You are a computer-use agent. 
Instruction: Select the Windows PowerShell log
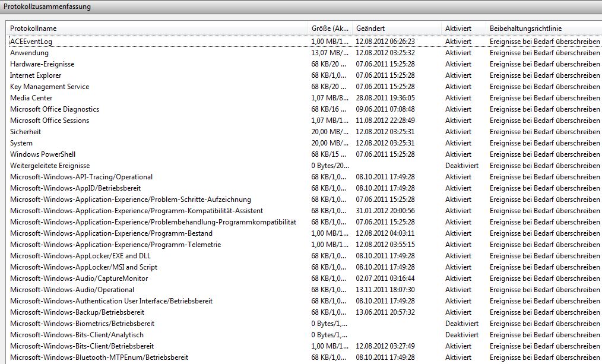[305, 154]
